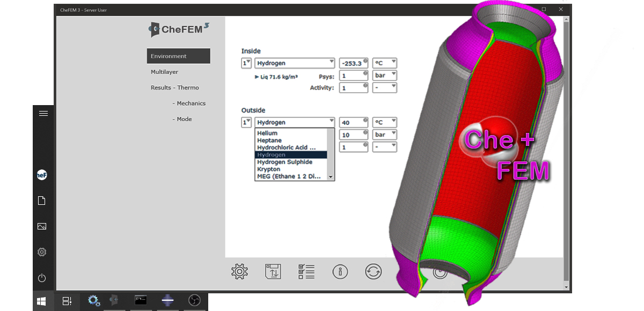Choose Helium from the substance list

pos(291,133)
